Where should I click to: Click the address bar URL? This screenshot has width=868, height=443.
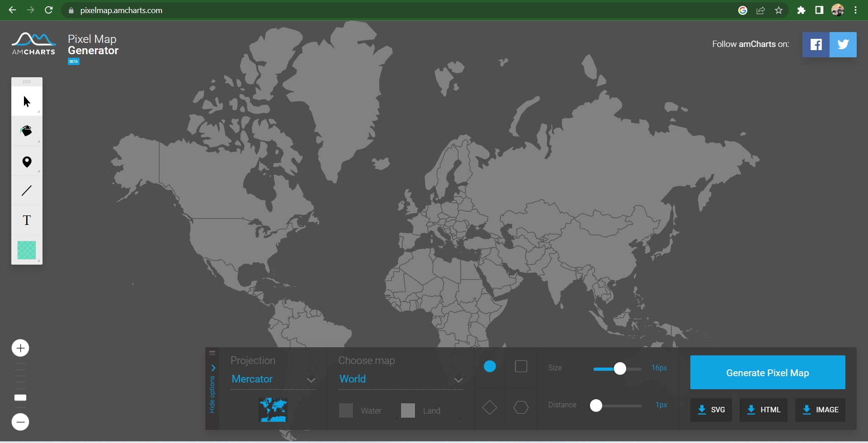coord(121,10)
